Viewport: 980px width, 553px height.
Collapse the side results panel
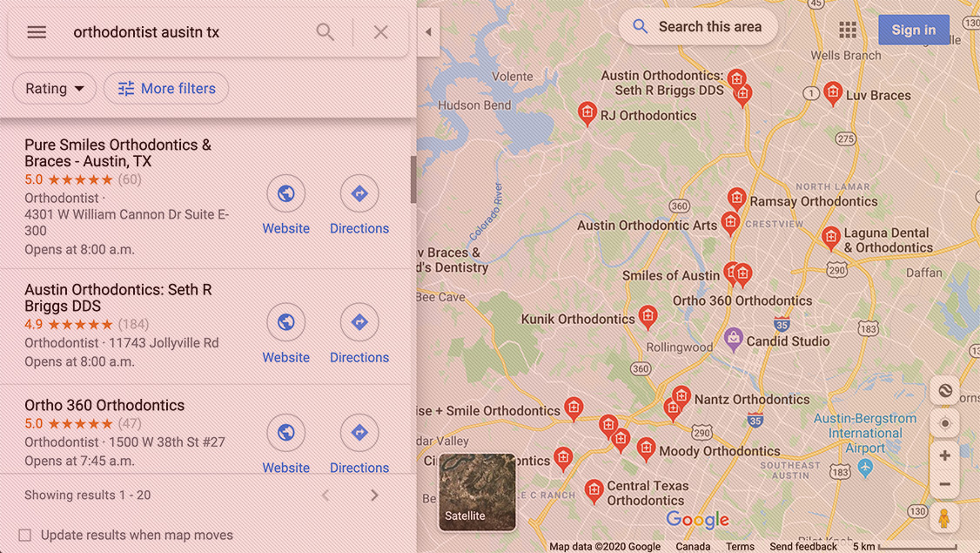[428, 32]
